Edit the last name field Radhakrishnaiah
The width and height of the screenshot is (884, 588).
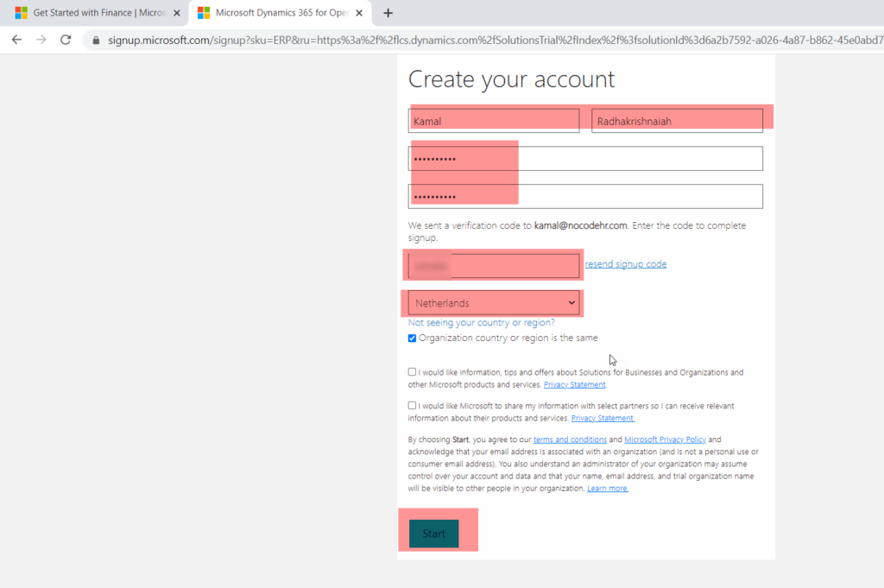point(677,121)
